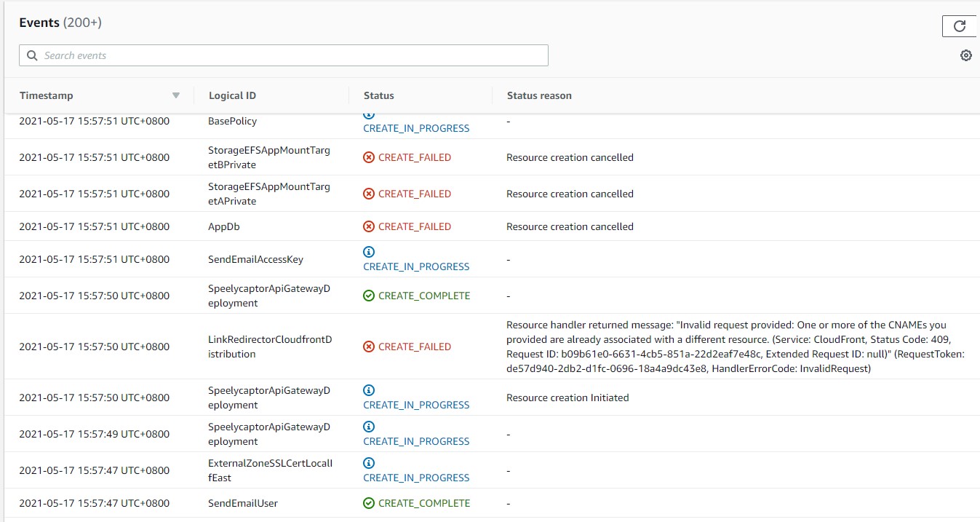Select the ExternalZoneSSLCertLocalIfEast logical ID
Image resolution: width=980 pixels, height=522 pixels.
click(270, 470)
